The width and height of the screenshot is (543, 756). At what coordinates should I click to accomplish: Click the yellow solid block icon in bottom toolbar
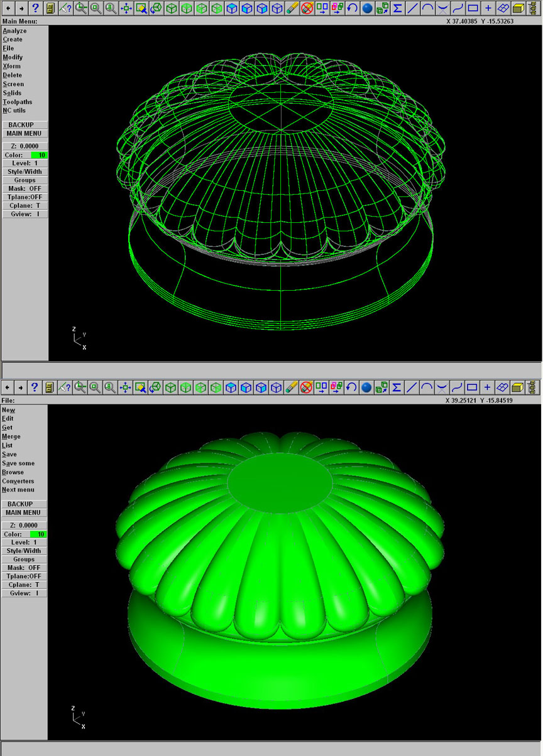click(518, 387)
